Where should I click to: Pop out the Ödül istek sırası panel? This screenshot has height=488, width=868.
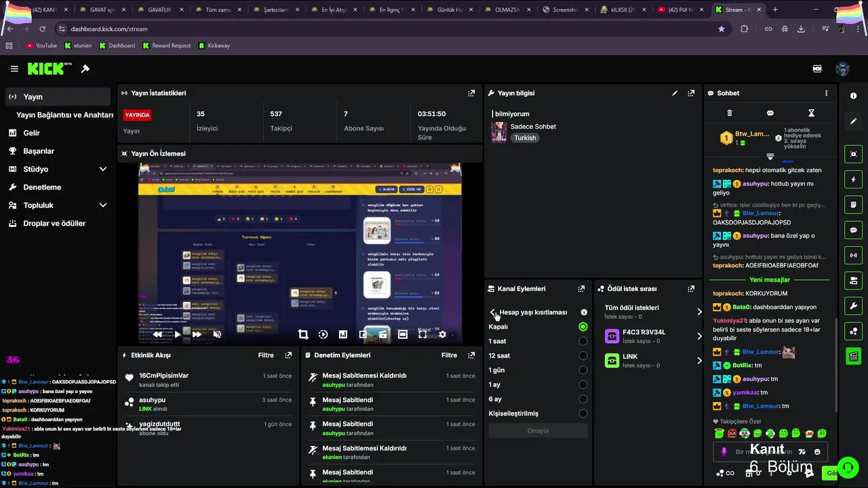[691, 289]
